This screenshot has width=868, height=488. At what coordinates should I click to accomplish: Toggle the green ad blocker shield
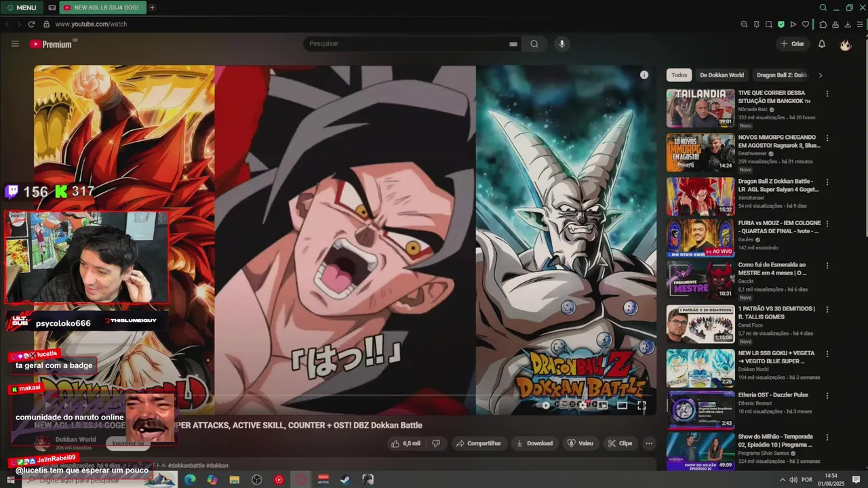(x=781, y=24)
